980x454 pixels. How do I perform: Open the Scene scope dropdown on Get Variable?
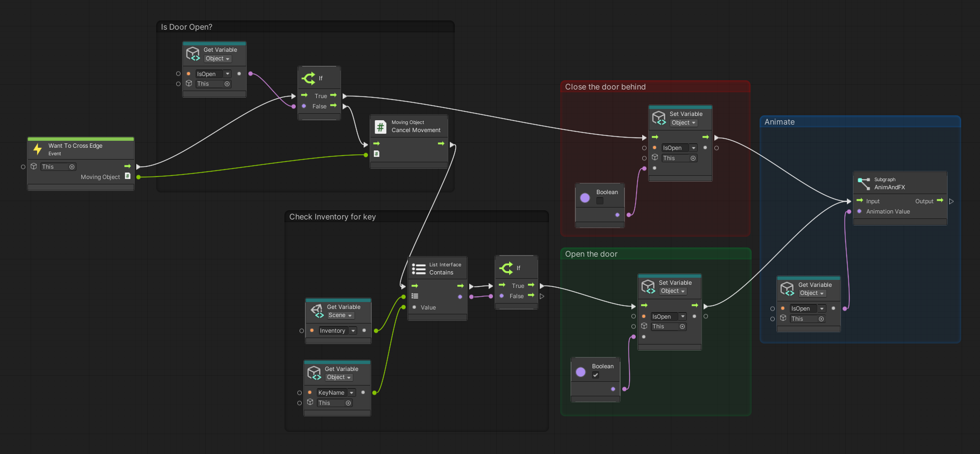pyautogui.click(x=340, y=315)
